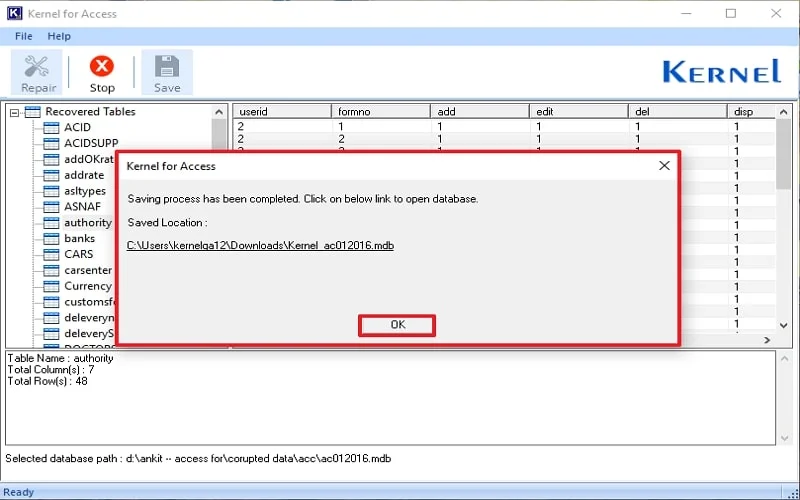Click OK in the dialog
The height and width of the screenshot is (500, 800).
(397, 325)
